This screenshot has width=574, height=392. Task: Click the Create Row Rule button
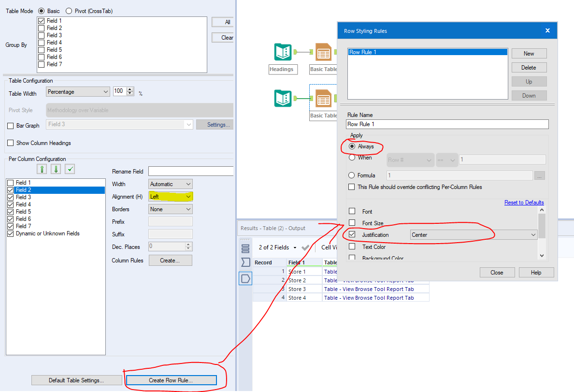click(171, 380)
